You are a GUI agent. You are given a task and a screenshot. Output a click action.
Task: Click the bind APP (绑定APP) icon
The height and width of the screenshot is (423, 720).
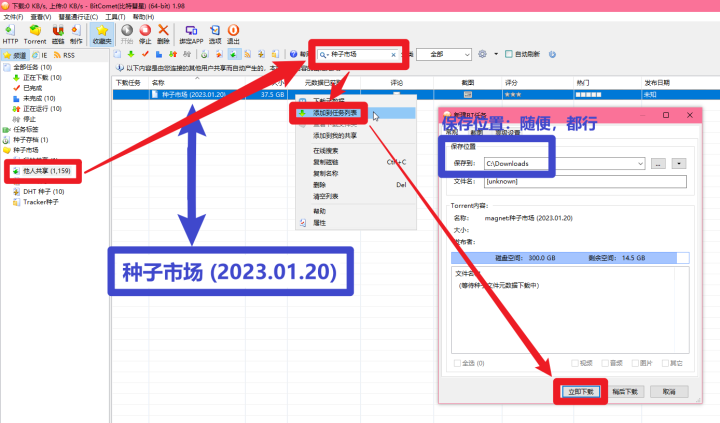click(x=191, y=34)
